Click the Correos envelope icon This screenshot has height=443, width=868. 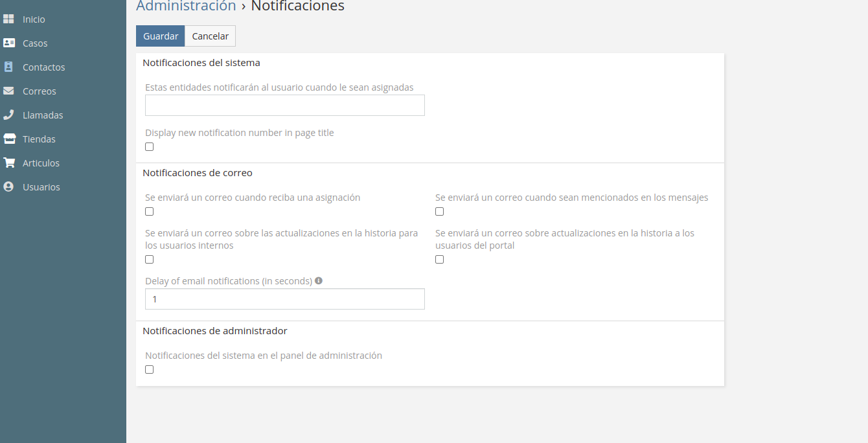click(8, 91)
